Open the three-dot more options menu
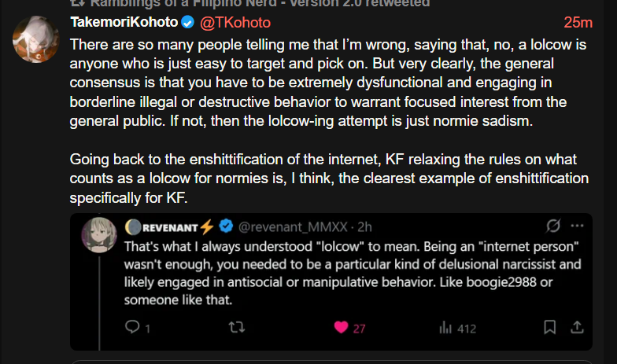The image size is (617, 364). pyautogui.click(x=577, y=226)
